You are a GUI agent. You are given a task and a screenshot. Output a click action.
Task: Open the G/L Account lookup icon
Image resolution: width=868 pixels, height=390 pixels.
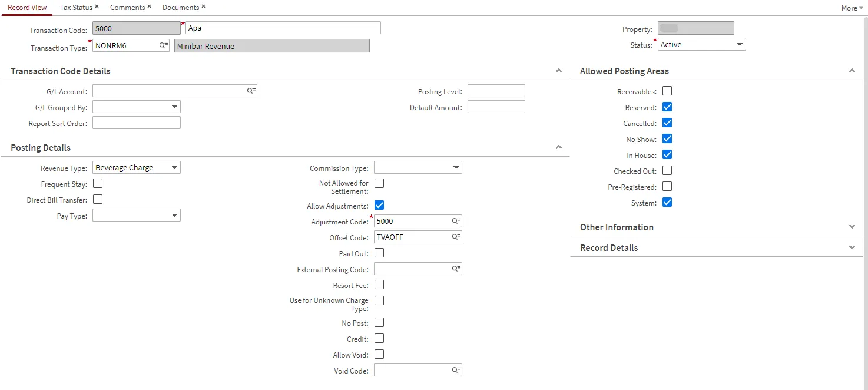coord(251,91)
